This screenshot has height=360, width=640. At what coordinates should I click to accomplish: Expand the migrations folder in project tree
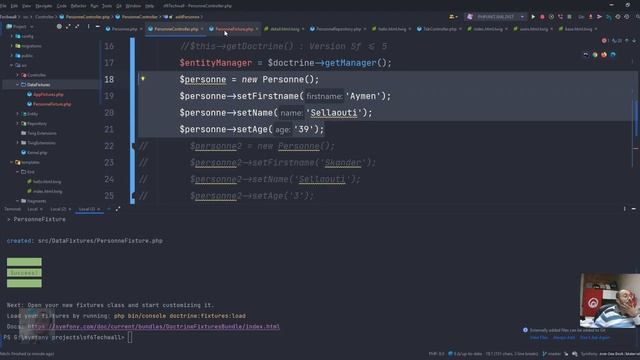12,46
